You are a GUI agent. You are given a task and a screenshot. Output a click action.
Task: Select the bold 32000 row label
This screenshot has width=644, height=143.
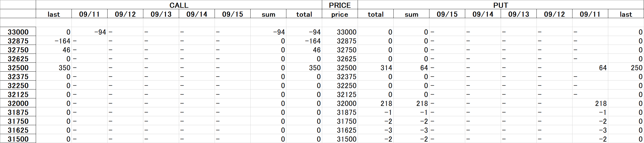pos(18,103)
